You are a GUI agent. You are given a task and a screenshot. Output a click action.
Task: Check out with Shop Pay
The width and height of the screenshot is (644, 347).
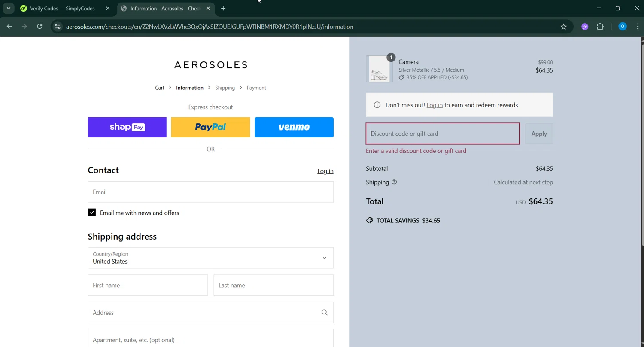pos(127,127)
